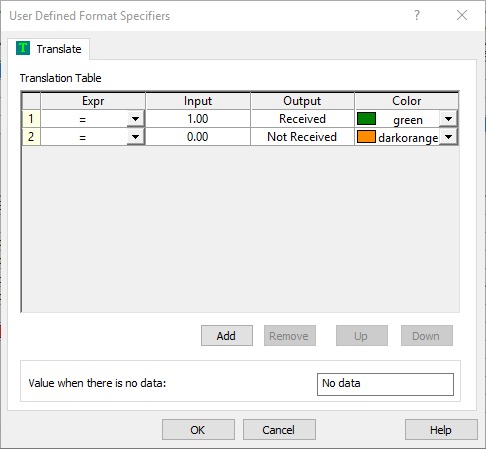This screenshot has height=449, width=486.
Task: Click the Help button
Action: [x=441, y=430]
